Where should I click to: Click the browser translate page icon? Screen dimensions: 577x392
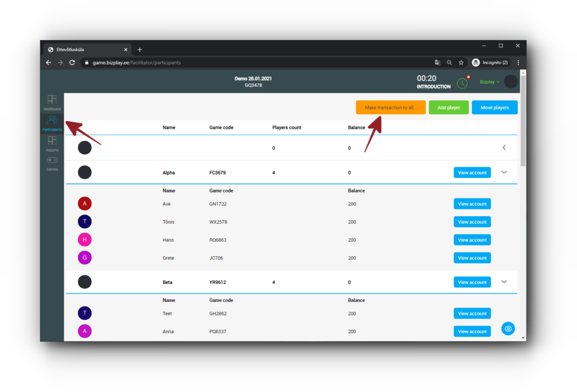point(437,63)
